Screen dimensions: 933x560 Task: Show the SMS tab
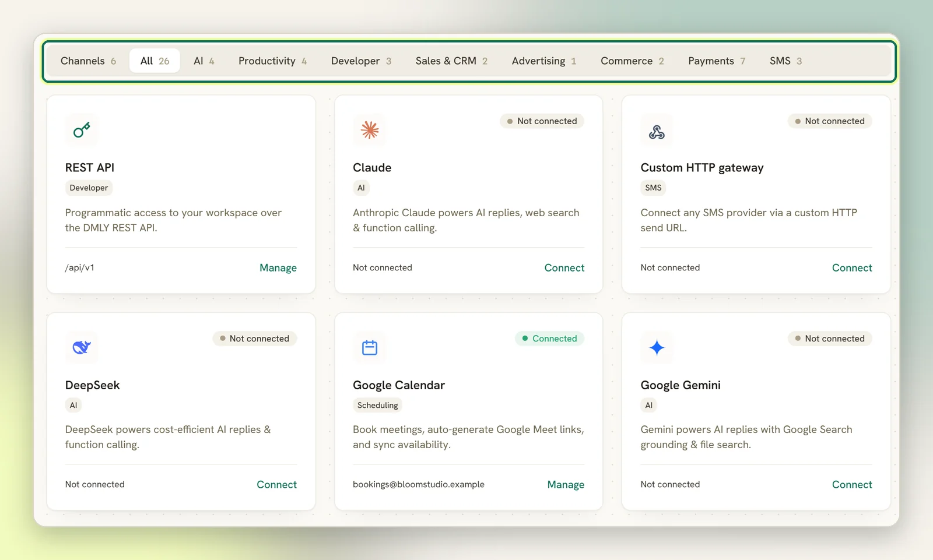[x=785, y=61]
